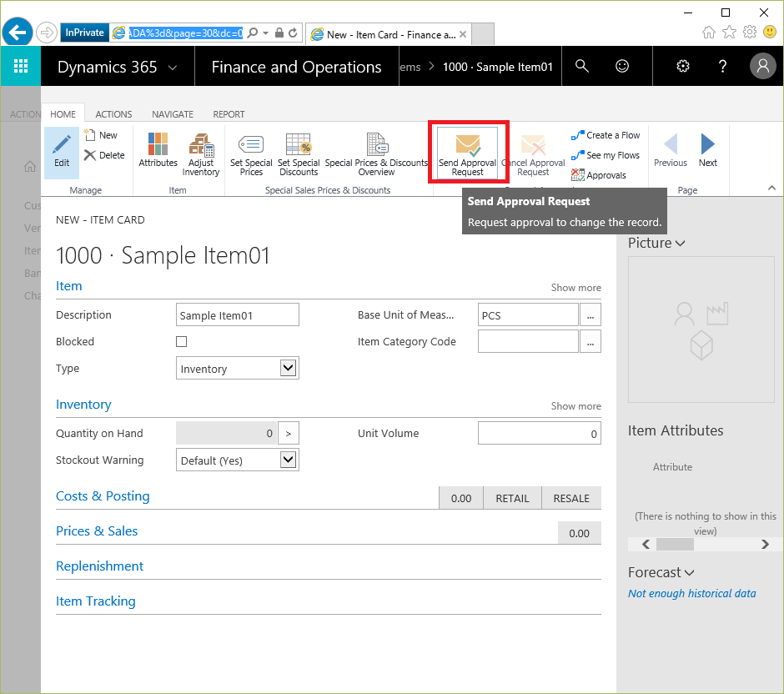Image resolution: width=784 pixels, height=694 pixels.
Task: Open item Attributes
Action: tap(158, 150)
